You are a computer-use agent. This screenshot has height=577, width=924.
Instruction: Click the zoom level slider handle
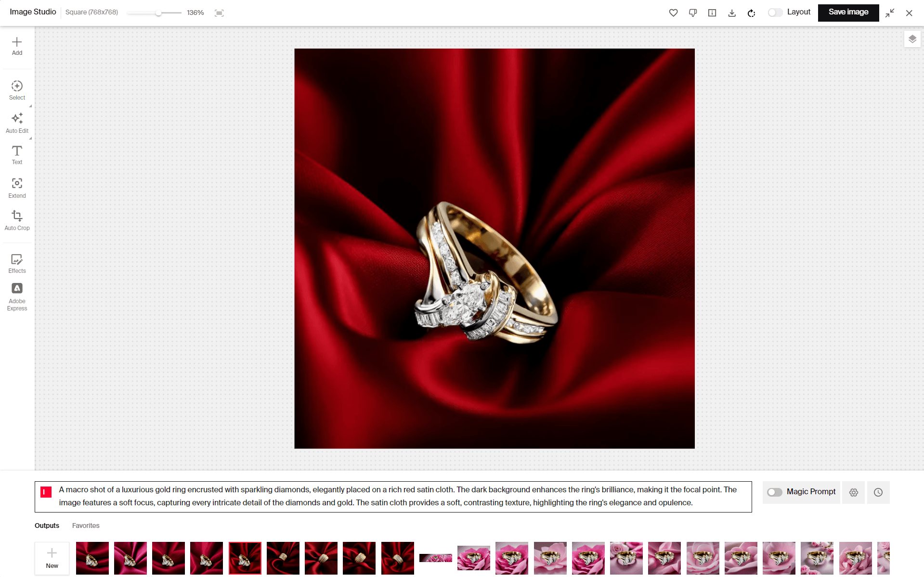pyautogui.click(x=158, y=13)
